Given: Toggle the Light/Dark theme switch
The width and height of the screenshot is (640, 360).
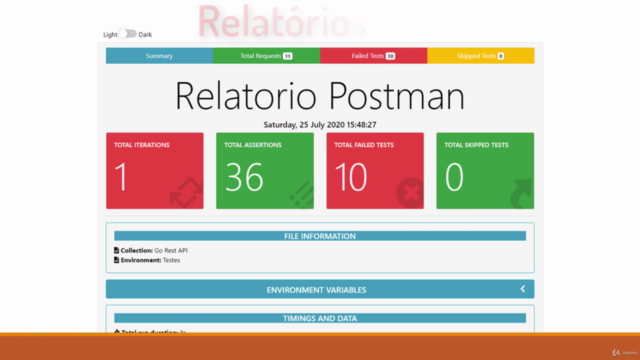Looking at the screenshot, I should pyautogui.click(x=128, y=34).
